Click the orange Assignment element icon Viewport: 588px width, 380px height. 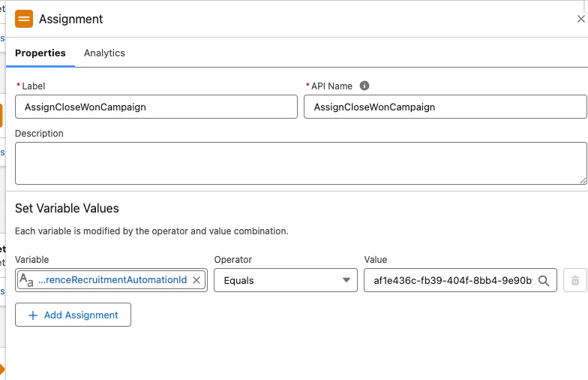24,19
